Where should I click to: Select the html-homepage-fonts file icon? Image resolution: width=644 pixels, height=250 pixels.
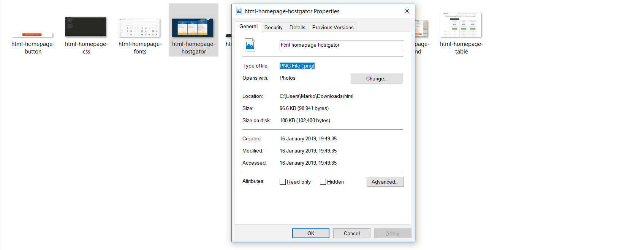tap(139, 27)
